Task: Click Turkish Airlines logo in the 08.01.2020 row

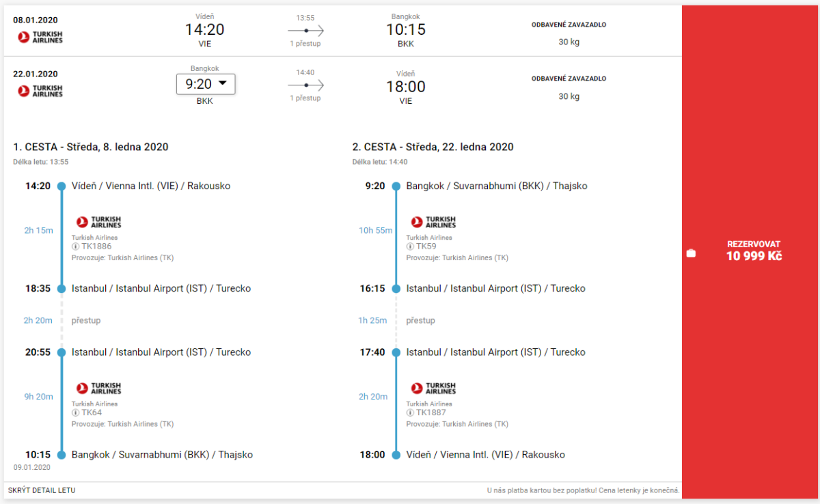Action: [40, 37]
